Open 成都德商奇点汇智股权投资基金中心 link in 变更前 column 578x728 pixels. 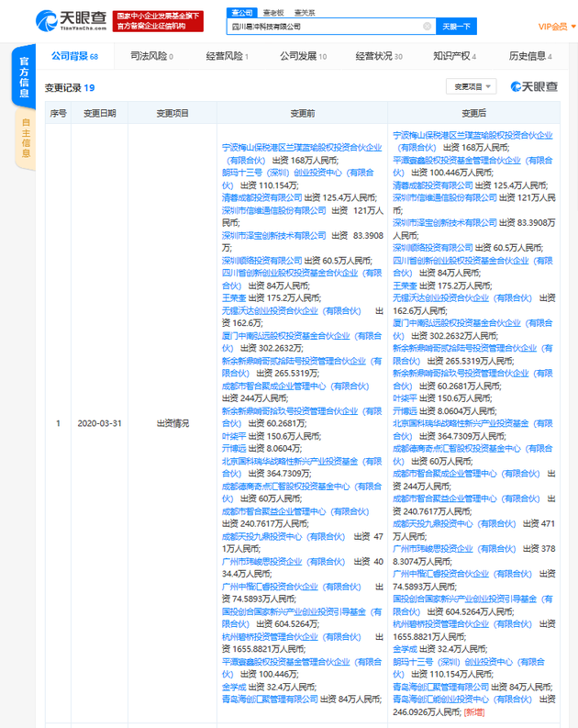coord(302,492)
